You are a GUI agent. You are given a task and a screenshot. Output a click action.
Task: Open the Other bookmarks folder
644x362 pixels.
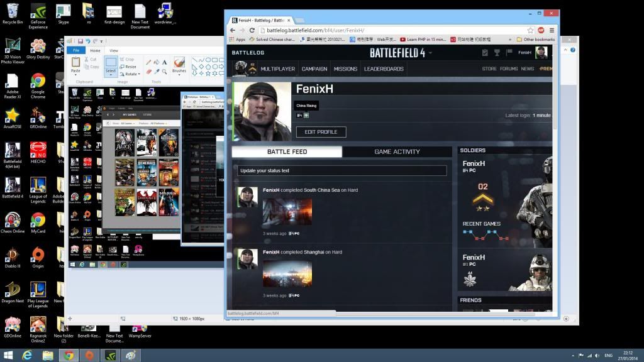536,40
